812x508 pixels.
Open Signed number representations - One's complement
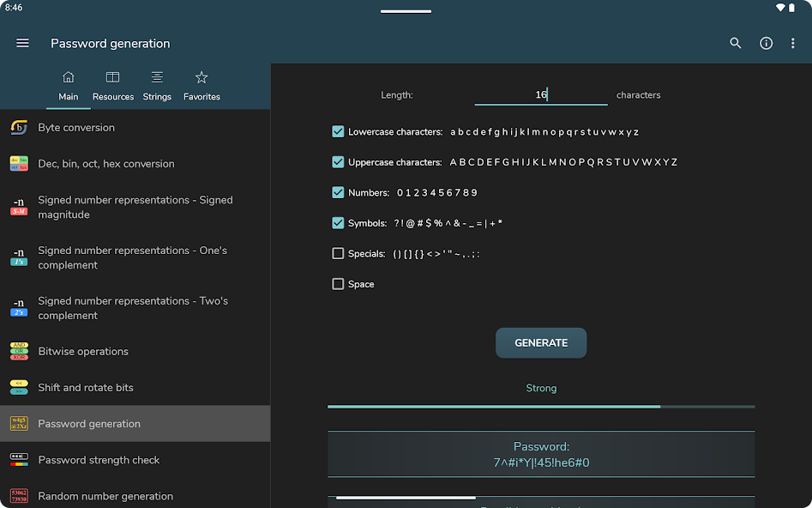[135, 257]
